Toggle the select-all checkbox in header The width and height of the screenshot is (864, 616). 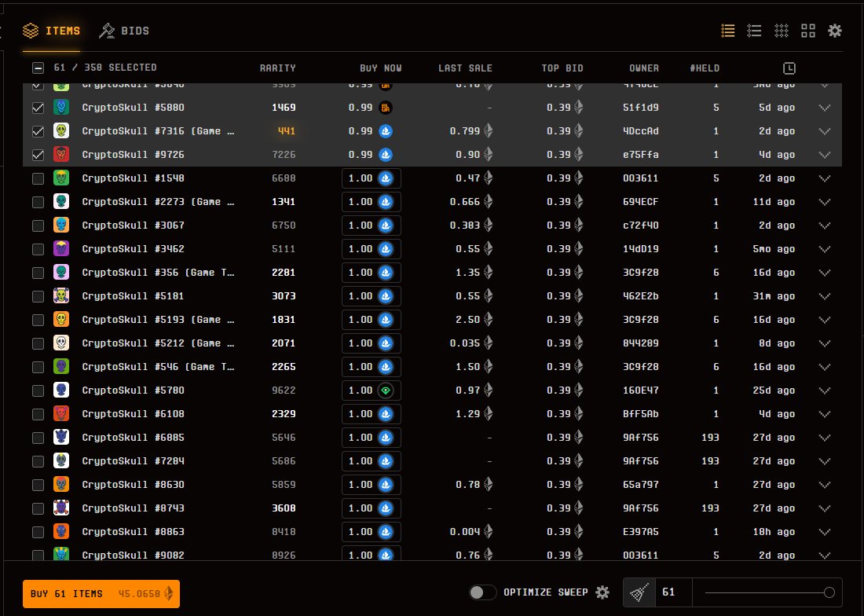tap(38, 68)
